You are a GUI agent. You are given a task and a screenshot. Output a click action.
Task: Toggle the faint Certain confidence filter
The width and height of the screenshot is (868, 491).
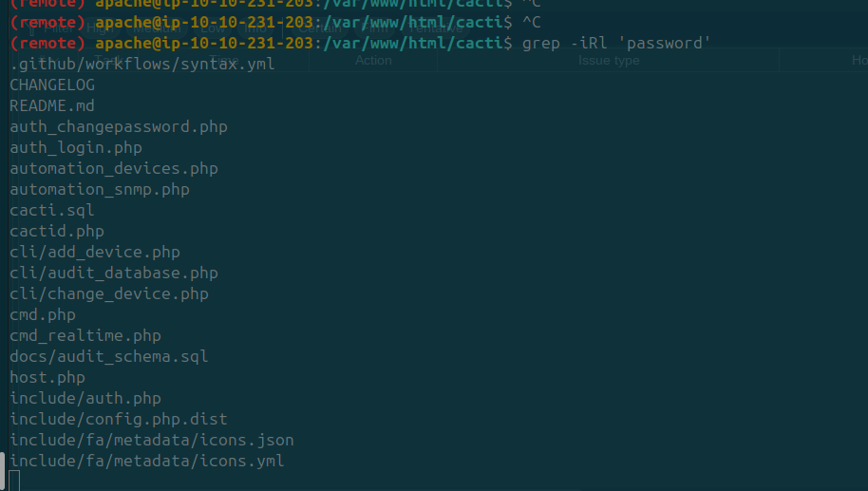[x=321, y=28]
